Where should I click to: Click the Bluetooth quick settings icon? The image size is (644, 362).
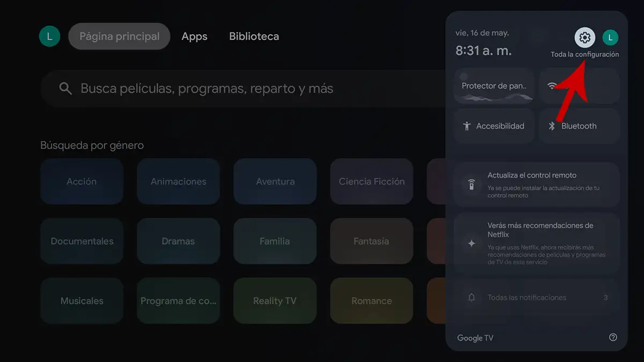pyautogui.click(x=553, y=125)
